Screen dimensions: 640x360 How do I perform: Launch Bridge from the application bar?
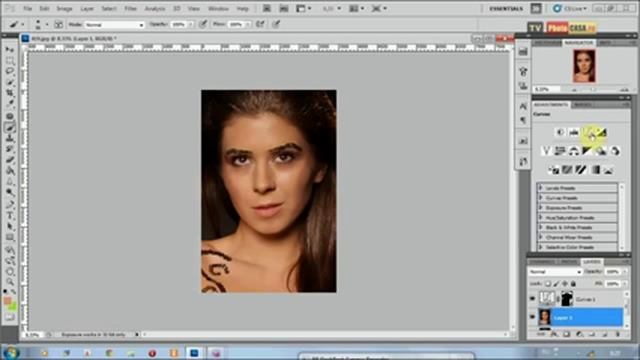[267, 8]
